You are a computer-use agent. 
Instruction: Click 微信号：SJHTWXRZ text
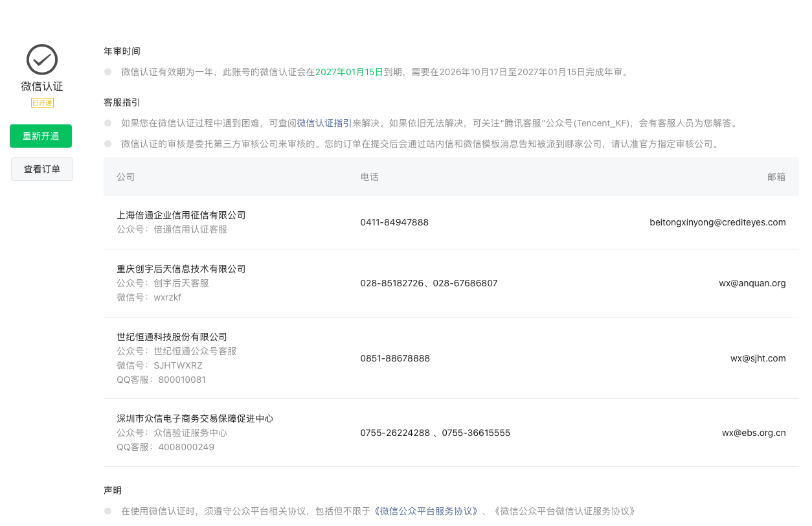(x=159, y=365)
